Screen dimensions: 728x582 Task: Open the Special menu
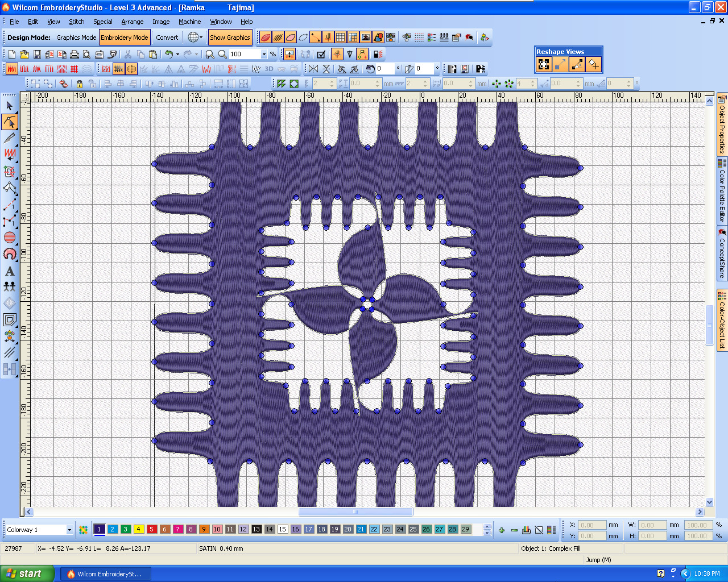tap(103, 22)
